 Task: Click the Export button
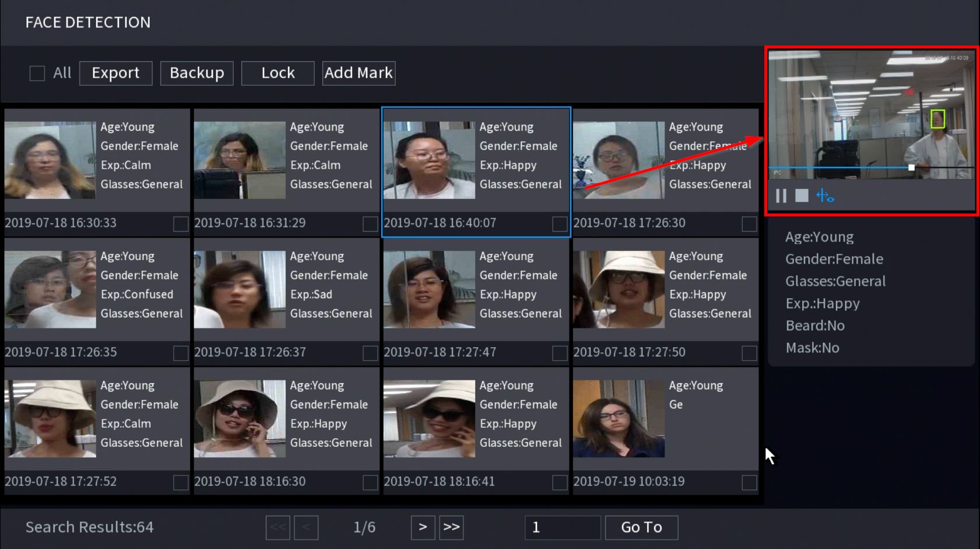115,74
